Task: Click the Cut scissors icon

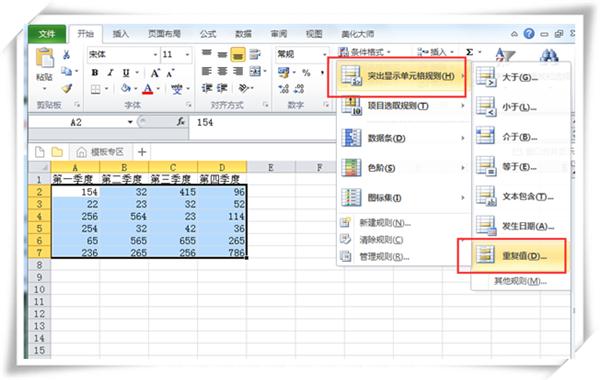Action: pos(66,54)
